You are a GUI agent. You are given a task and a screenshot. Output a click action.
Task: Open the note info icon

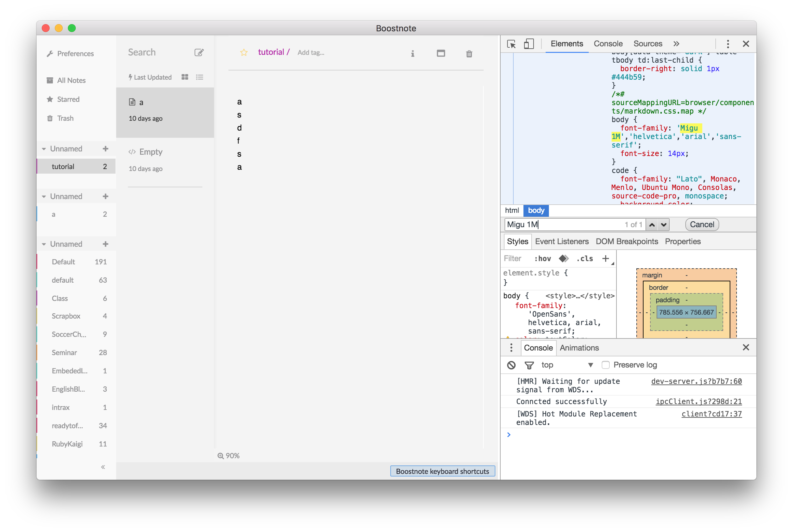pyautogui.click(x=412, y=53)
